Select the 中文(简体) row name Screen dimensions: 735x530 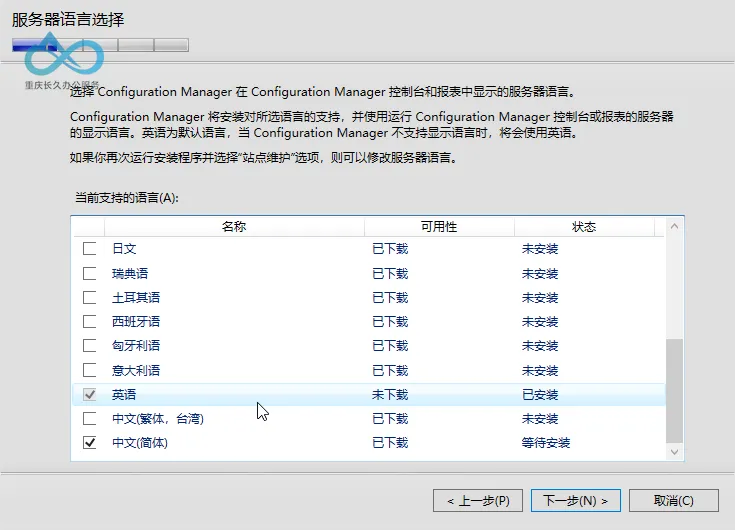click(x=140, y=443)
